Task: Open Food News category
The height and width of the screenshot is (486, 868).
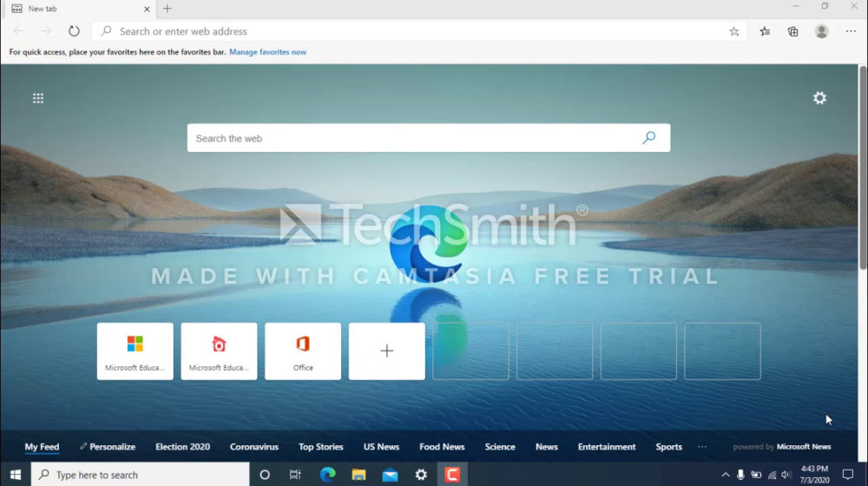Action: tap(442, 447)
